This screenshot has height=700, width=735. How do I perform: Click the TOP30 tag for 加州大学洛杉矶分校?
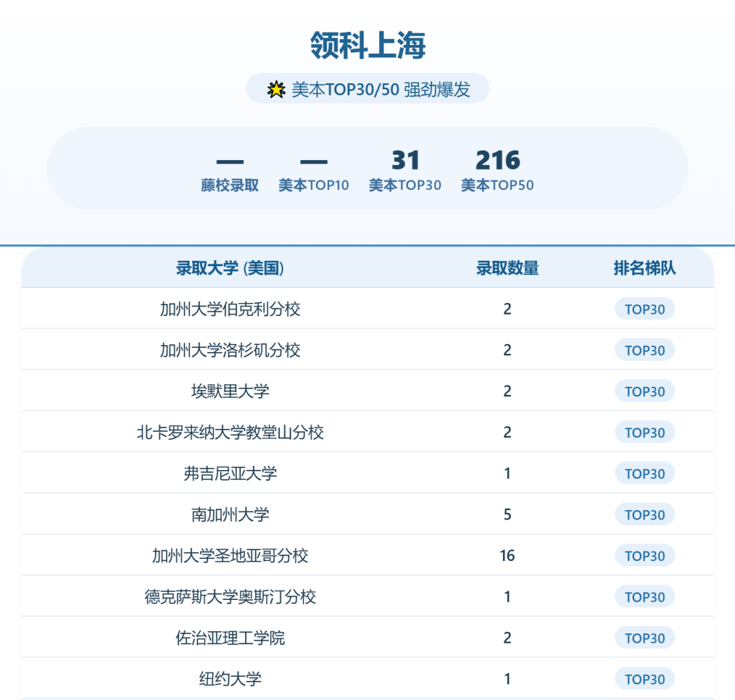pyautogui.click(x=645, y=350)
